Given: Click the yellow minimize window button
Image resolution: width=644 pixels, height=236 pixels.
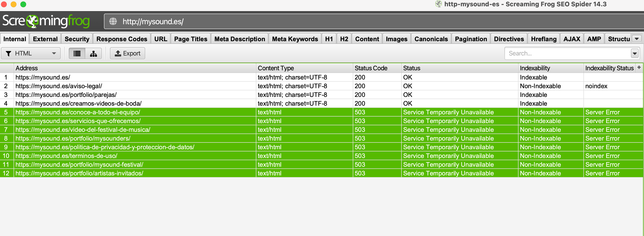Looking at the screenshot, I should point(14,4).
